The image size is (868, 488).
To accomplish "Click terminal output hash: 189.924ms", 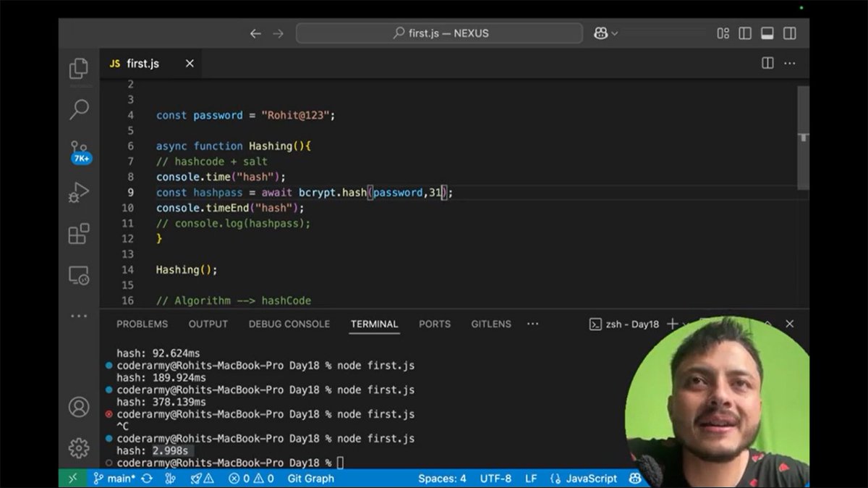I will (161, 378).
